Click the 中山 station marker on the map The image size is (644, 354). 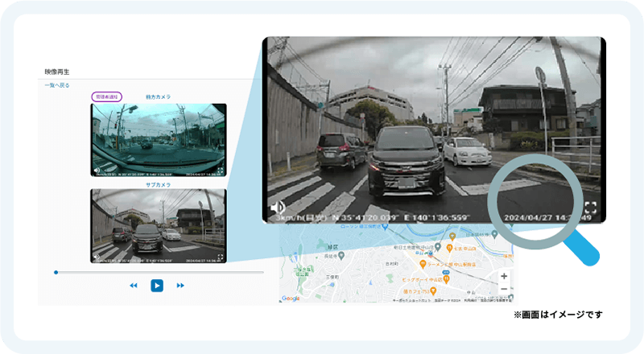(x=430, y=253)
